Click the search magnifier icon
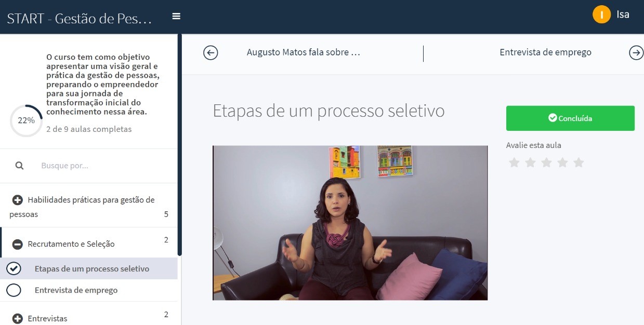The width and height of the screenshot is (644, 325). click(x=19, y=166)
